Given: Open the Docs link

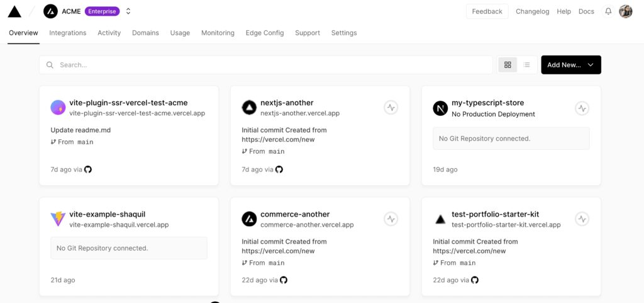Looking at the screenshot, I should (586, 11).
